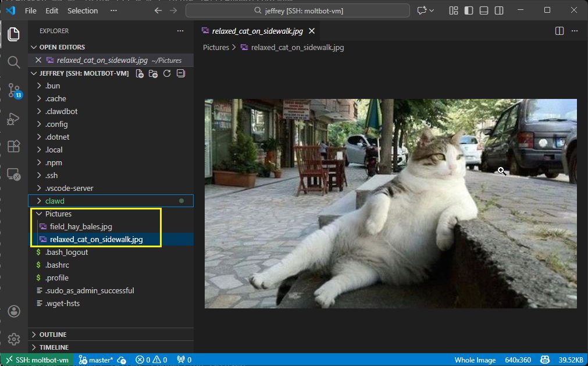Refresh the Explorer file tree
This screenshot has height=366, width=588.
167,73
